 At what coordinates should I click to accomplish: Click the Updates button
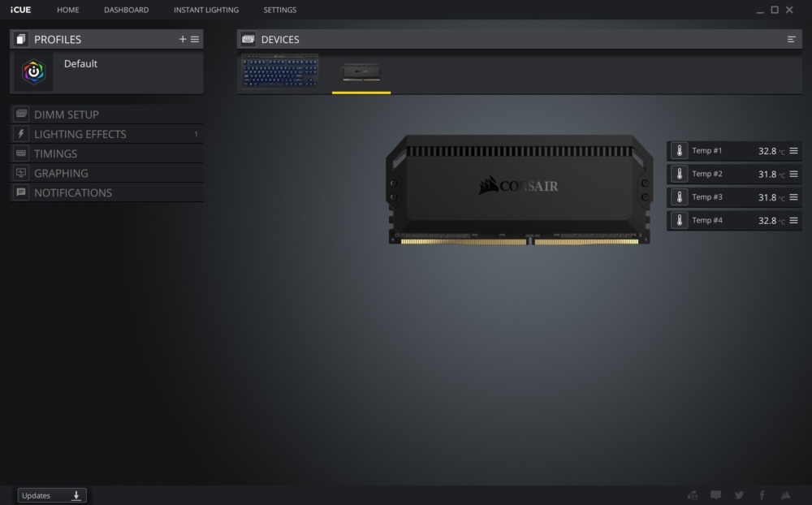tap(52, 496)
